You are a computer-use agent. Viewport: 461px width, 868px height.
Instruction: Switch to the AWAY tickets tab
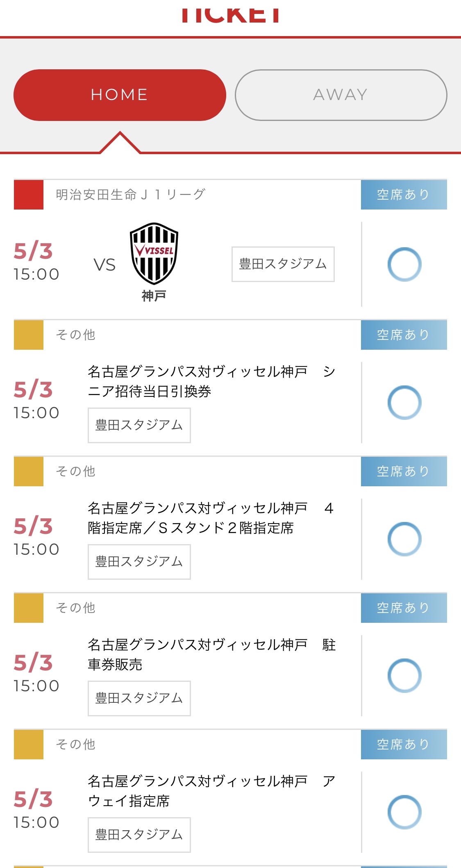pos(341,95)
